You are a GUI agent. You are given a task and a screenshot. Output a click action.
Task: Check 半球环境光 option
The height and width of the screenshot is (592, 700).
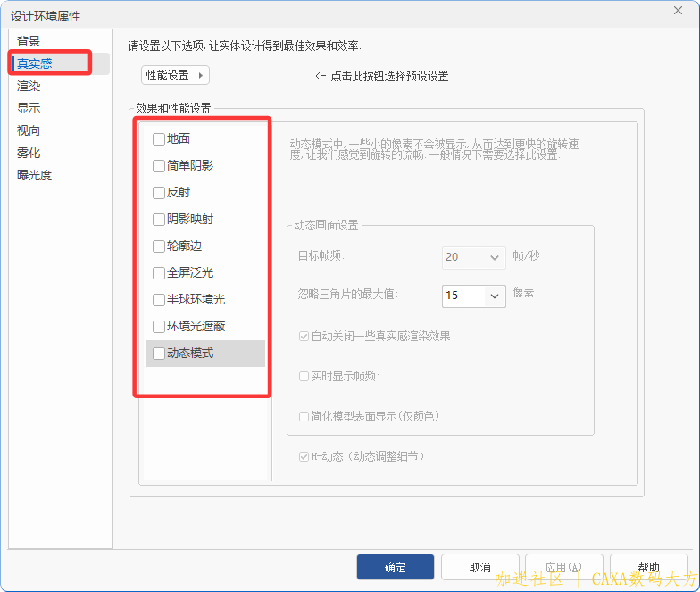159,300
